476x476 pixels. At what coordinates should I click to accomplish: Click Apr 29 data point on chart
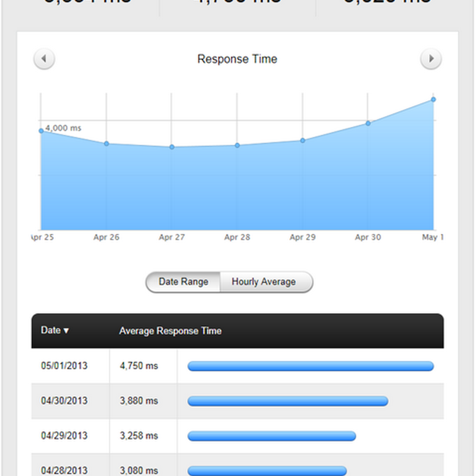303,140
